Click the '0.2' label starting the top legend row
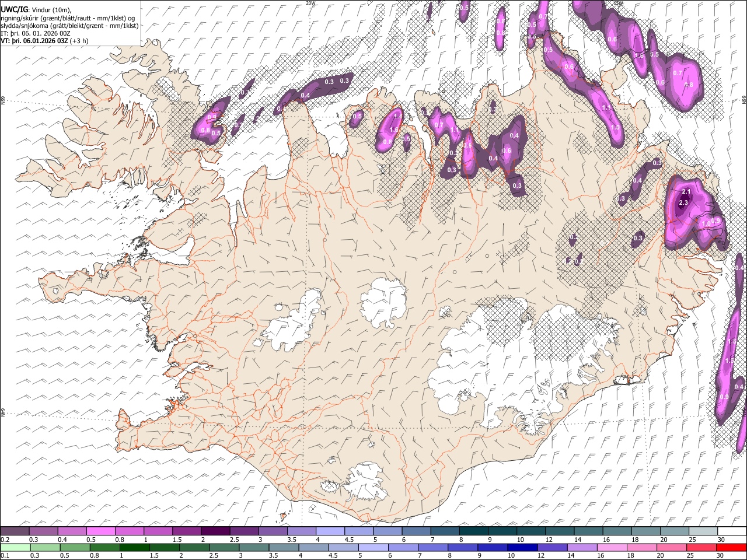The width and height of the screenshot is (747, 560). [5, 540]
